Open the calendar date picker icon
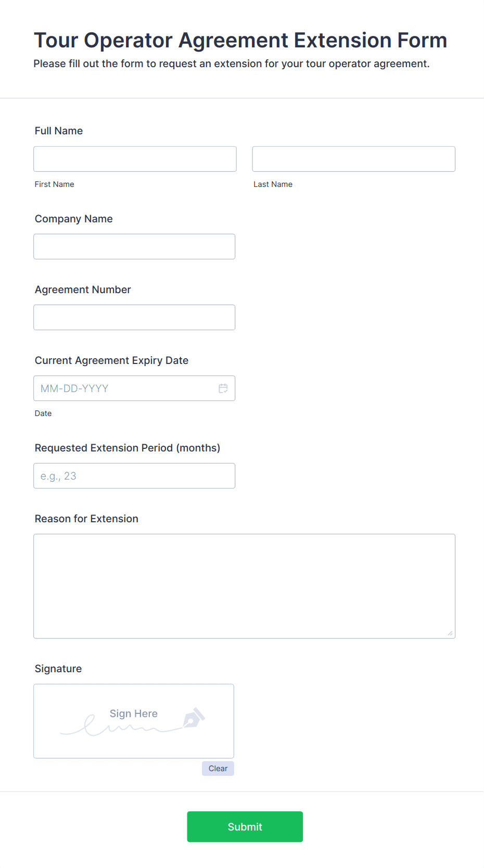484x868 pixels. tap(223, 388)
